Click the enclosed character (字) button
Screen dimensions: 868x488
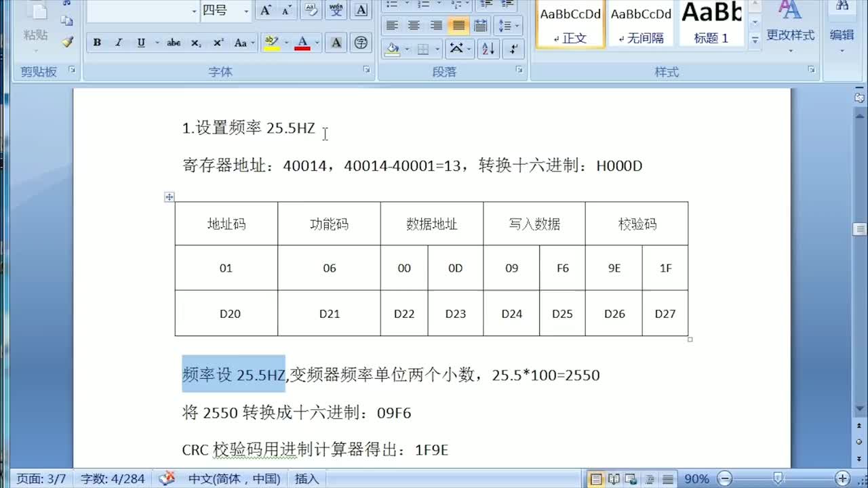coord(361,43)
